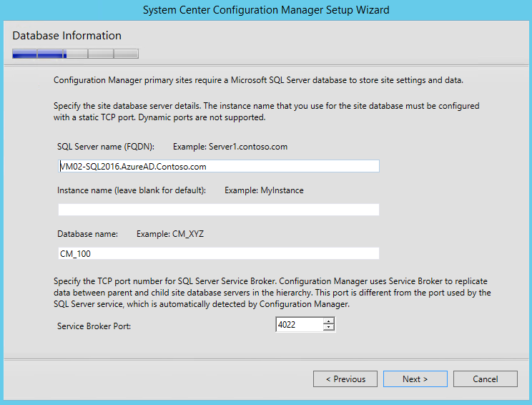Click the 'Database name:' label
532x405 pixels.
[87, 234]
